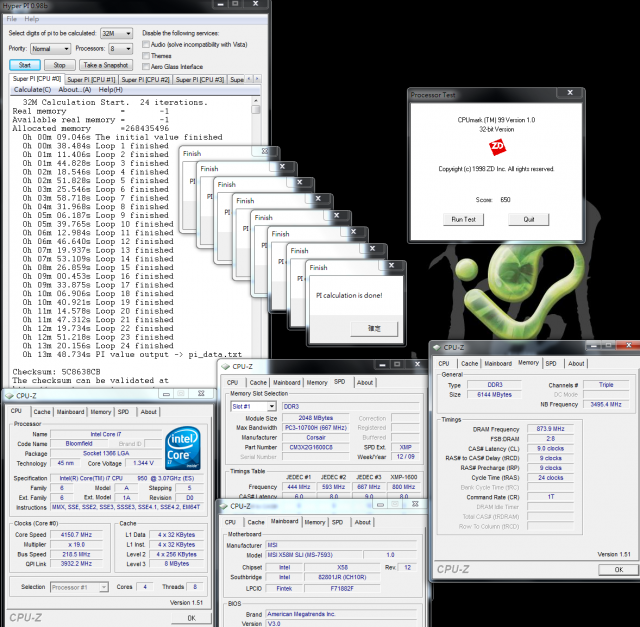Open the memory Slot #1 dropdown

[253, 406]
